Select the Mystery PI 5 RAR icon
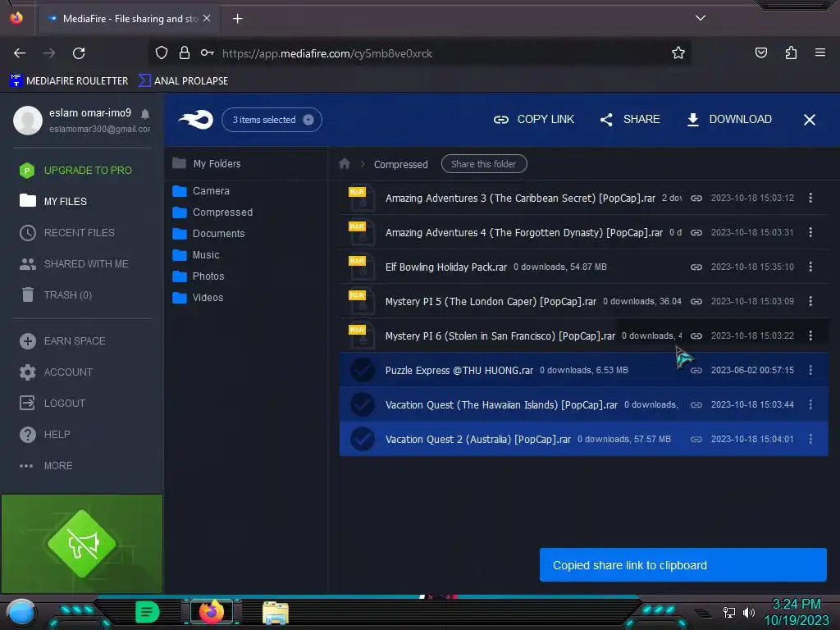 tap(362, 301)
